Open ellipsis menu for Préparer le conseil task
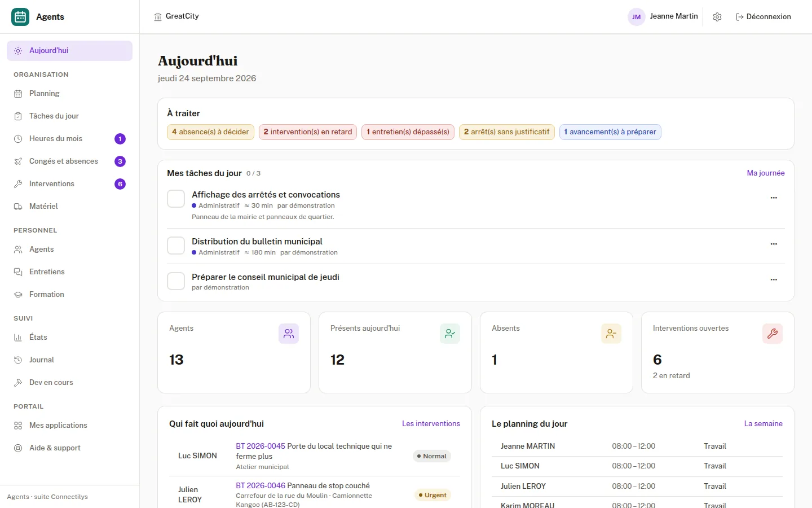 (774, 279)
